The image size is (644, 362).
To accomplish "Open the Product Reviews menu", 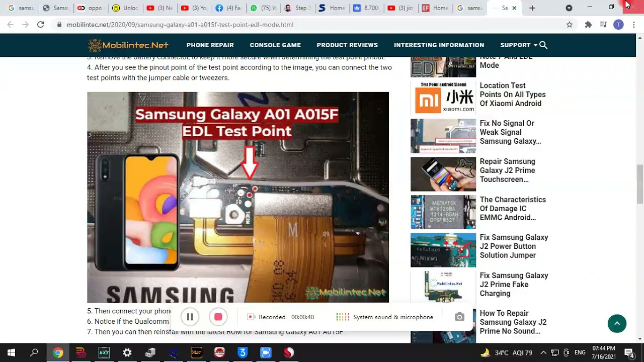I will coord(347,45).
